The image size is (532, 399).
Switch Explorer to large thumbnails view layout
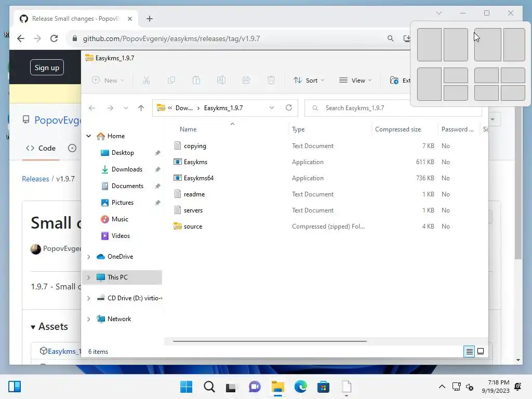(x=481, y=352)
